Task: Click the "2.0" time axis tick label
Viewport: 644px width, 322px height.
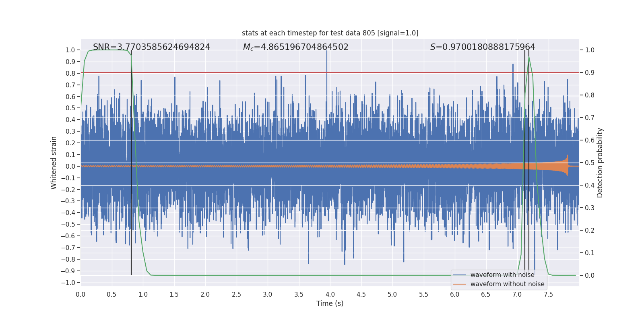Action: [205, 294]
